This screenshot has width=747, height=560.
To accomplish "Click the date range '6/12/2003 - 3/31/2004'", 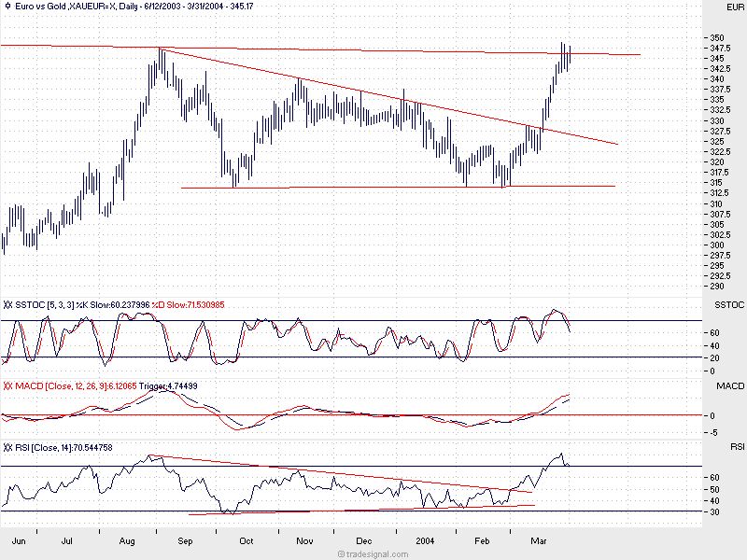I will (183, 7).
